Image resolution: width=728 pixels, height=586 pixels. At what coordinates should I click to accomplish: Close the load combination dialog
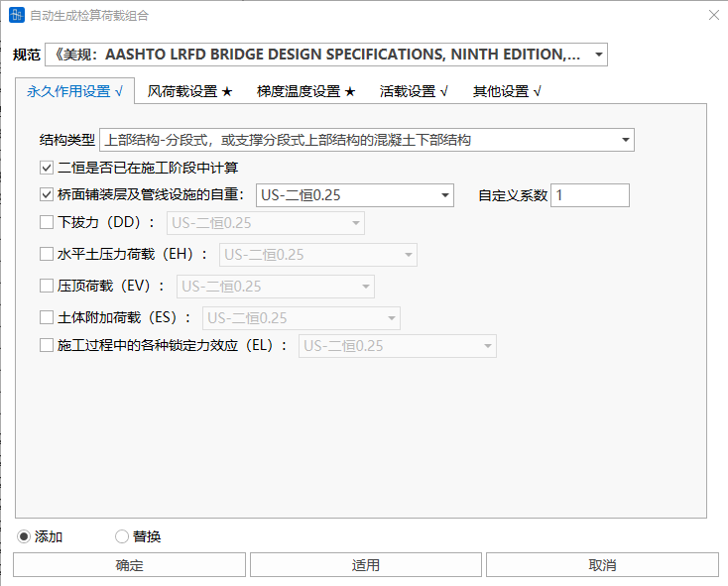pyautogui.click(x=713, y=15)
